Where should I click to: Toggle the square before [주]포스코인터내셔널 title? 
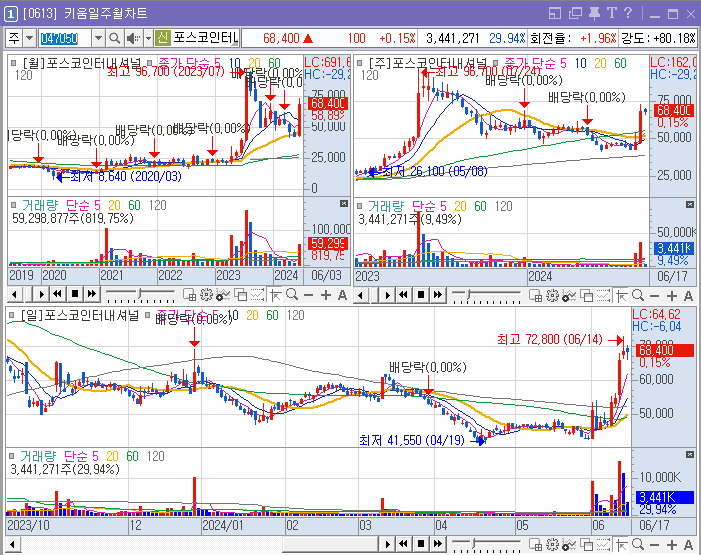360,63
